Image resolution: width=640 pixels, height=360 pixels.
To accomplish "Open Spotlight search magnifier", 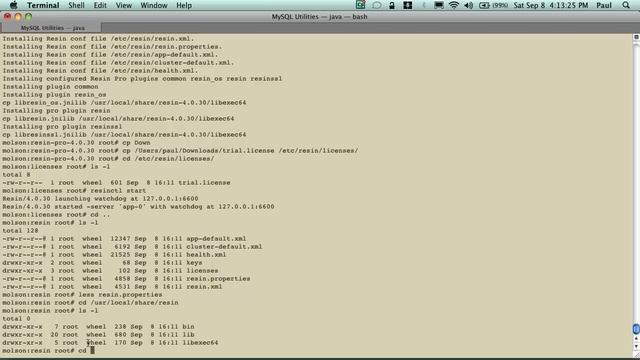I will [x=626, y=5].
